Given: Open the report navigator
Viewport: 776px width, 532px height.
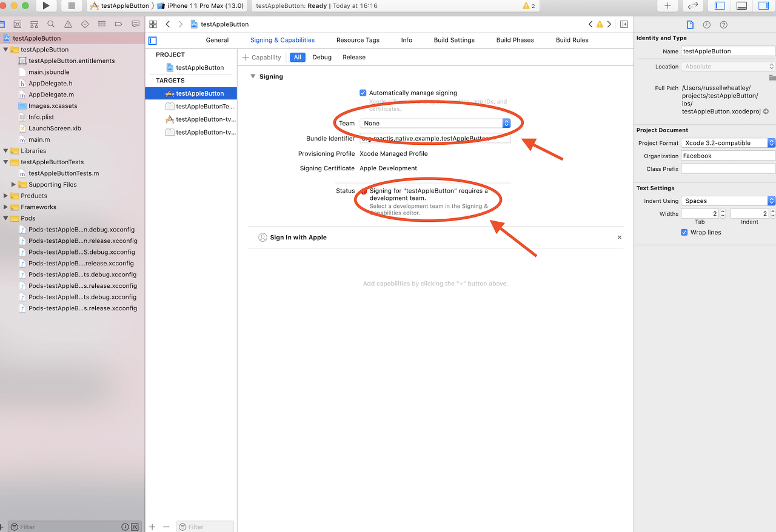Looking at the screenshot, I should click(135, 24).
